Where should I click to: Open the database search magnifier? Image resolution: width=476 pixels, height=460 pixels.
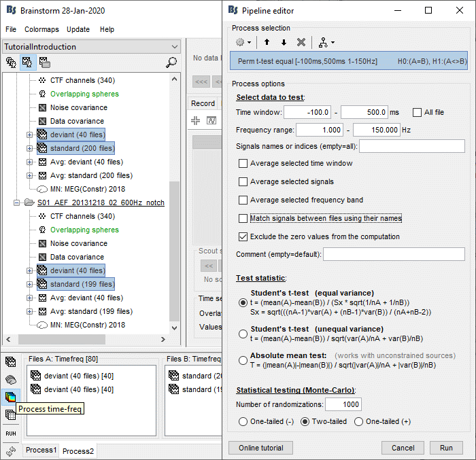[171, 63]
